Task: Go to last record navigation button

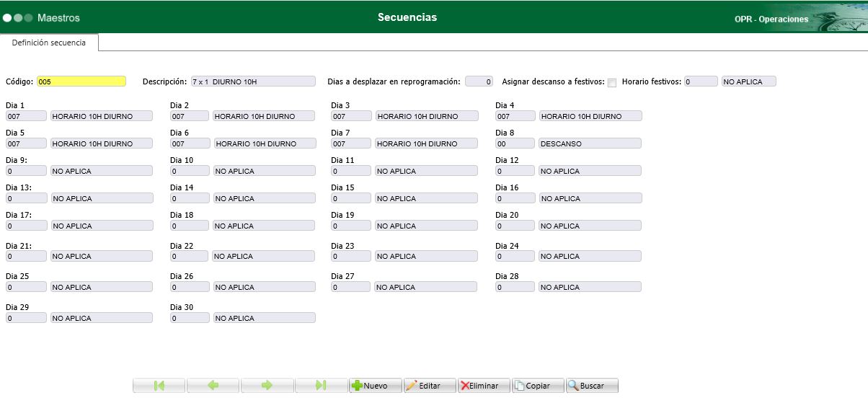Action: click(322, 386)
